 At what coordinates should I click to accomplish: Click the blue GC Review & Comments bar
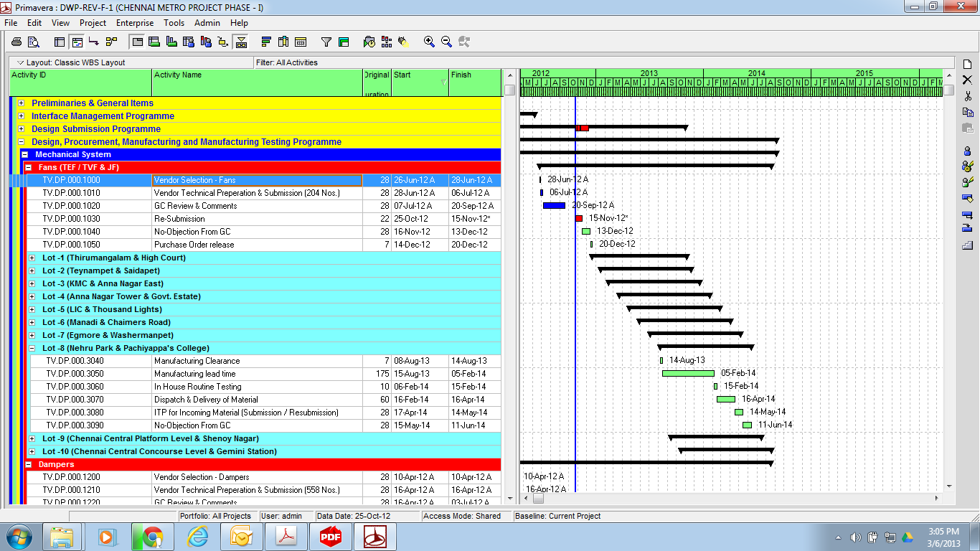[554, 205]
